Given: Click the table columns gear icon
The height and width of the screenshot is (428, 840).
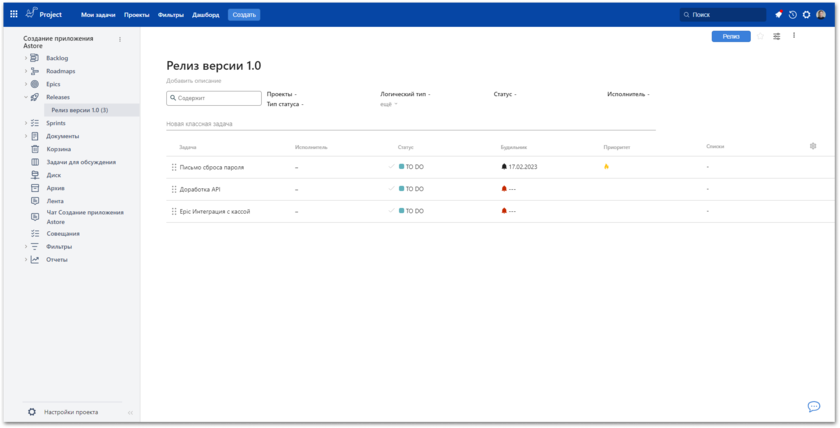Looking at the screenshot, I should click(x=813, y=146).
